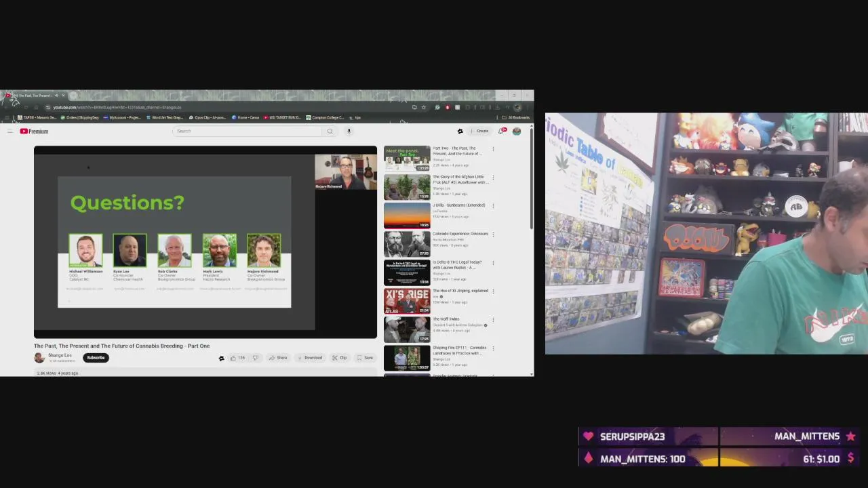Open Compton College bookmark

click(x=325, y=117)
